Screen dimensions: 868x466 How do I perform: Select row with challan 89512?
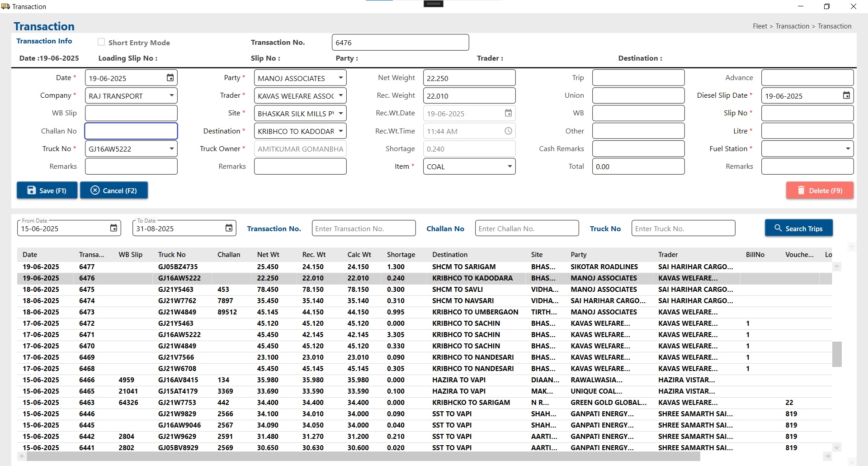point(425,312)
